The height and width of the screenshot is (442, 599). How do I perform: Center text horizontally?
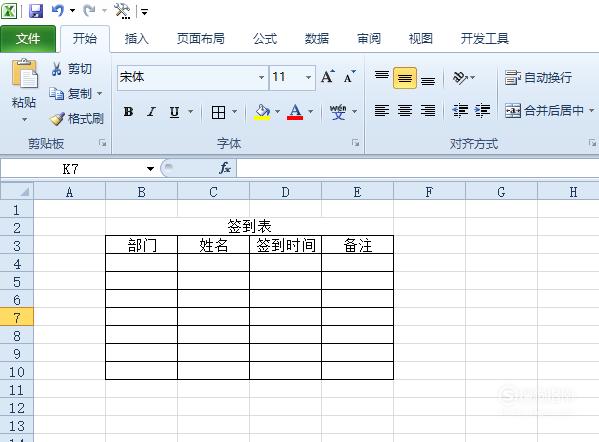(x=405, y=111)
